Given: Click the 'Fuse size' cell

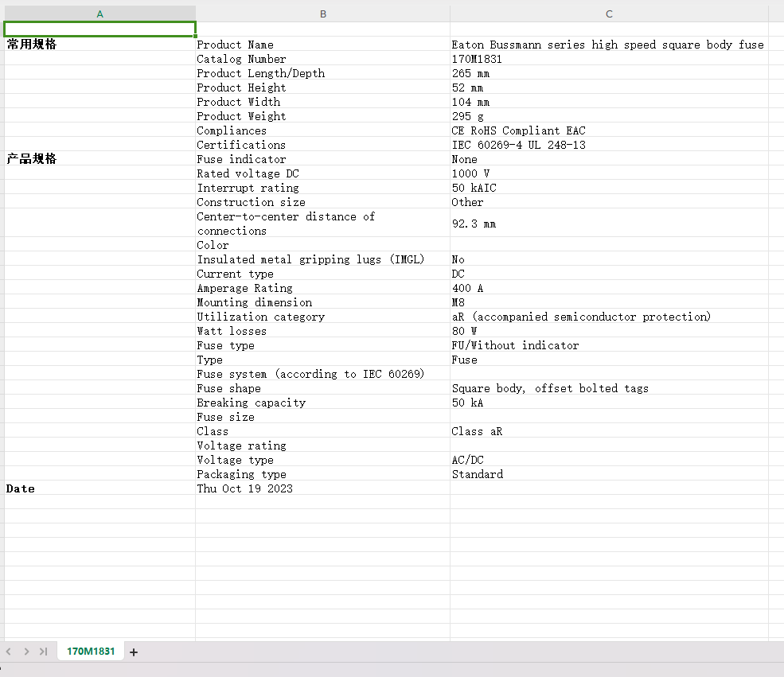Looking at the screenshot, I should (323, 417).
